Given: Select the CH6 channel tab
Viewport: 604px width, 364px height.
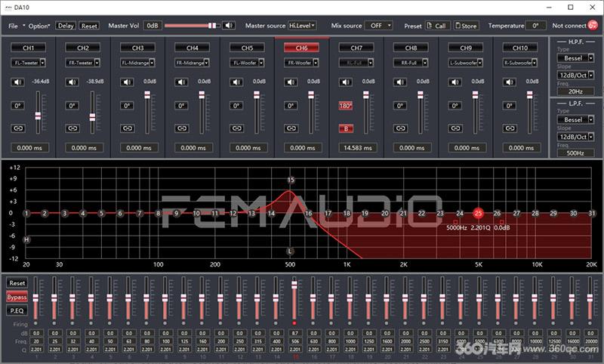Looking at the screenshot, I should 301,48.
